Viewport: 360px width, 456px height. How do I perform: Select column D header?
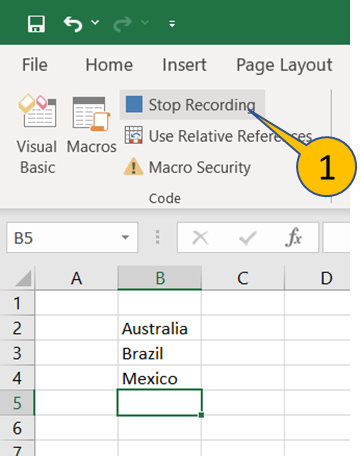tap(318, 278)
